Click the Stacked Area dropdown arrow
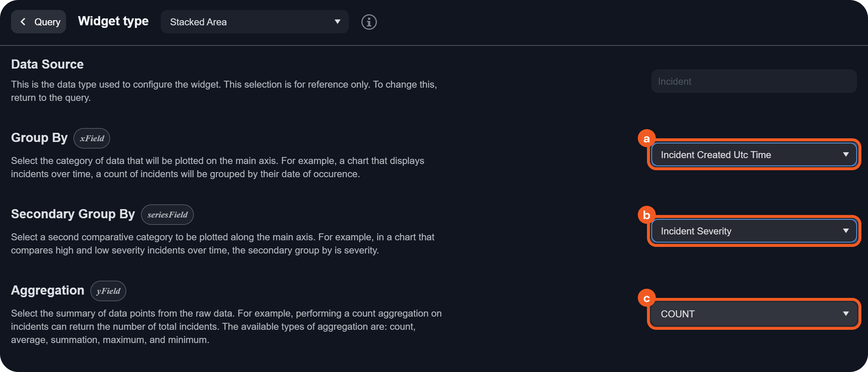Viewport: 868px width, 372px height. (337, 22)
